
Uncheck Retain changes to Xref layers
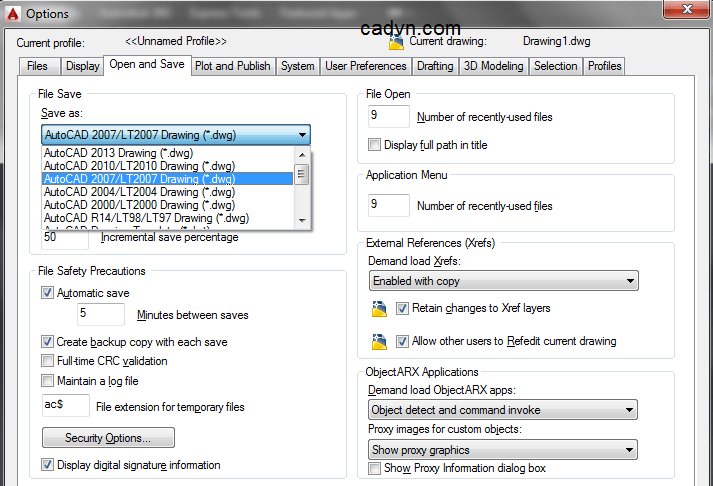pyautogui.click(x=402, y=308)
